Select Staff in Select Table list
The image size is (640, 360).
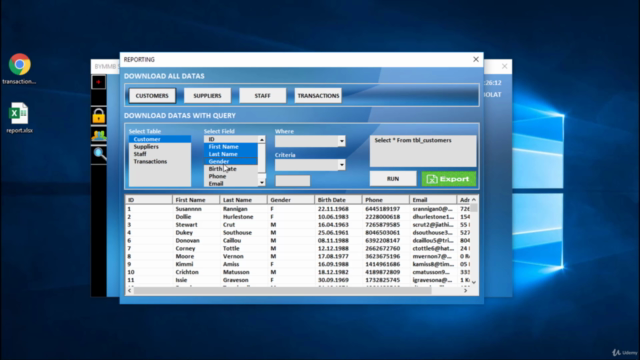160,154
